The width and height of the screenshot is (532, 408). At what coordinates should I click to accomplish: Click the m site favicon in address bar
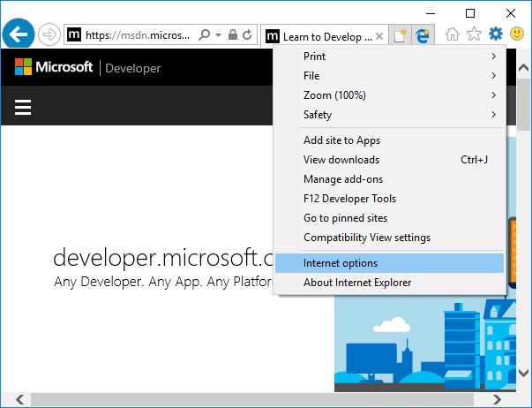(x=74, y=34)
